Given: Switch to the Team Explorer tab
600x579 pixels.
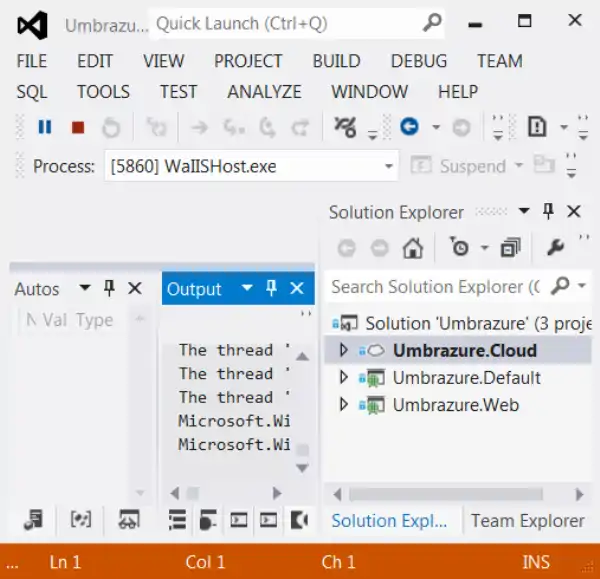Looking at the screenshot, I should pos(528,521).
